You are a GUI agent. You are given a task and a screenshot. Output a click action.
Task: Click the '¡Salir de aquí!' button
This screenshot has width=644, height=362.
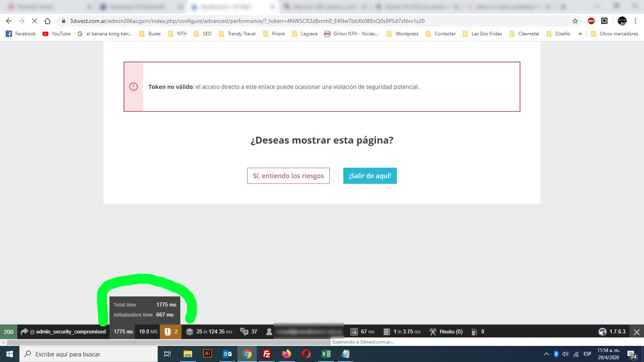pyautogui.click(x=370, y=176)
